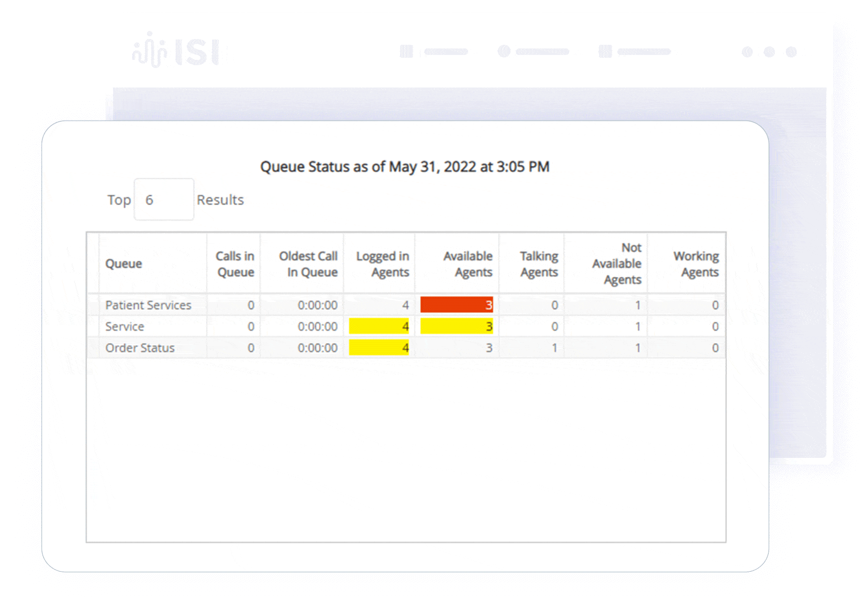Click the first grid icon in header
The width and height of the screenshot is (868, 615).
click(406, 52)
